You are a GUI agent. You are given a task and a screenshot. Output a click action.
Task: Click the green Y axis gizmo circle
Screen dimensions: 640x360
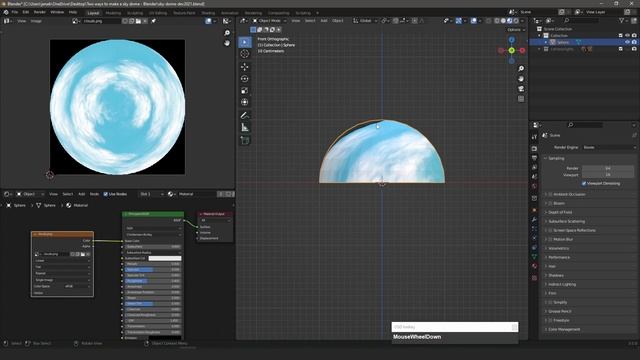click(511, 50)
